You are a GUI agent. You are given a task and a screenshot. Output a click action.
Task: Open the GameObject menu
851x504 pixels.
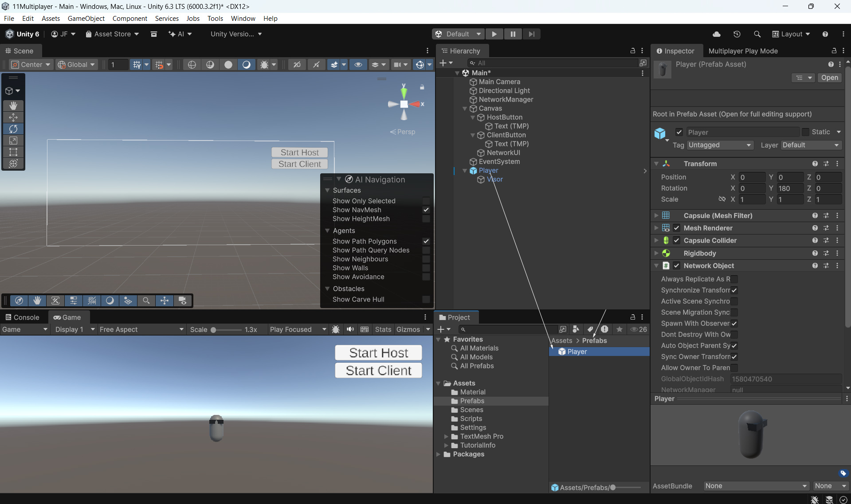click(x=86, y=18)
